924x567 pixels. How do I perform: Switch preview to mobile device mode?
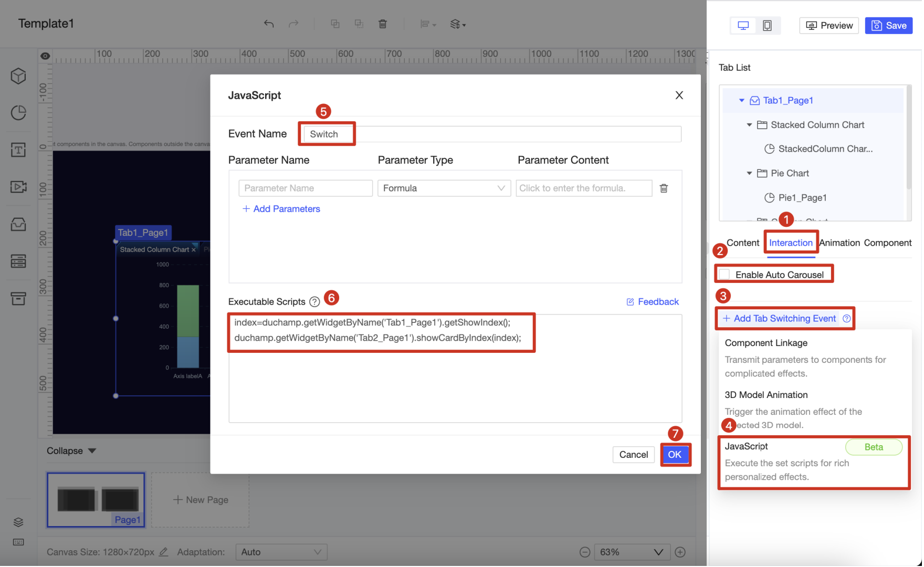coord(768,25)
